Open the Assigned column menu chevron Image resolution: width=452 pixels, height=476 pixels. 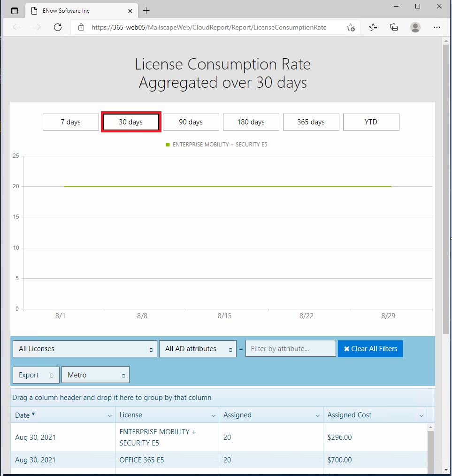[x=317, y=415]
